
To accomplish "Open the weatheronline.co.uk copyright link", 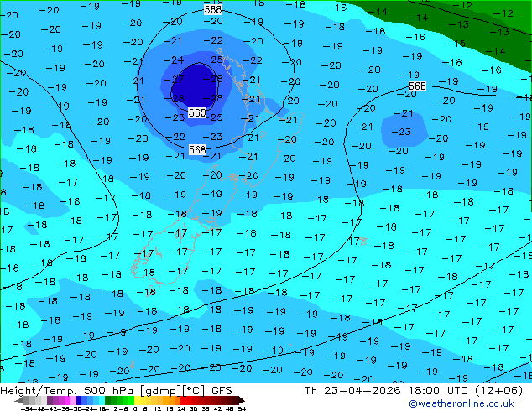I will pyautogui.click(x=470, y=405).
